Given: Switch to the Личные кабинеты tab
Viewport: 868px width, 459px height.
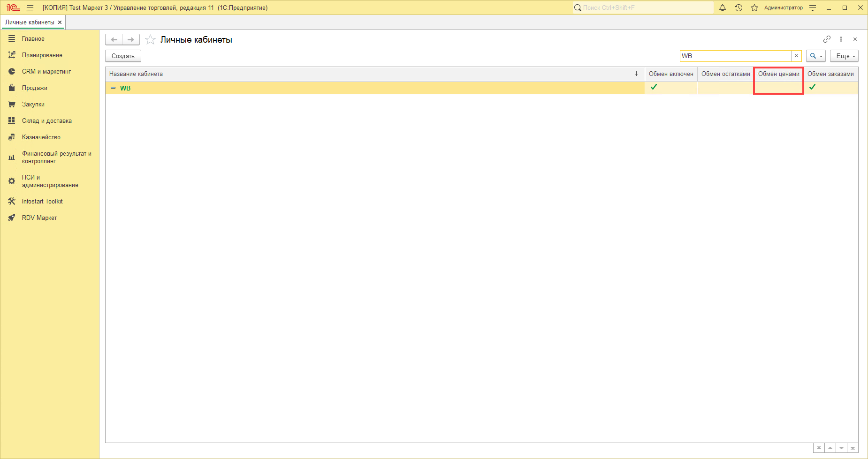Looking at the screenshot, I should (x=30, y=22).
